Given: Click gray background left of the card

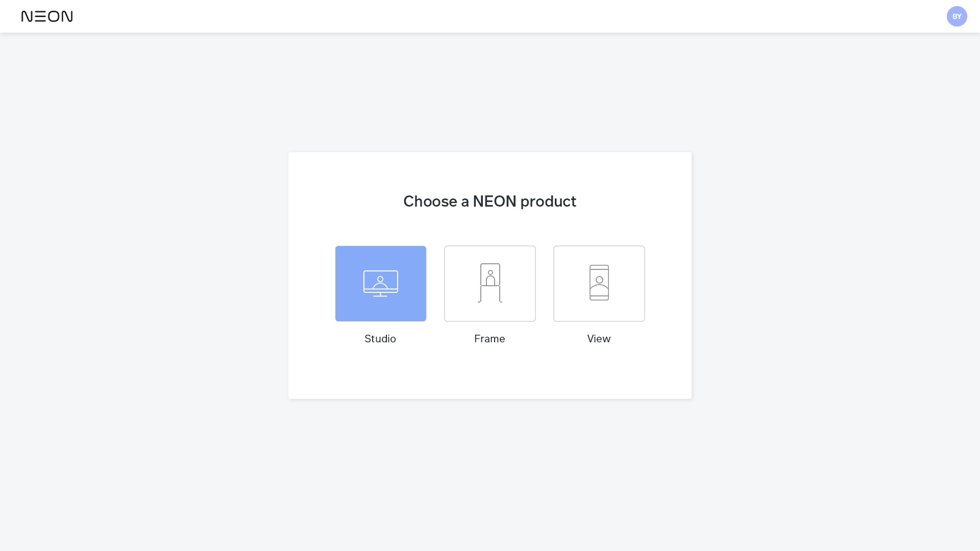Looking at the screenshot, I should pos(143,275).
